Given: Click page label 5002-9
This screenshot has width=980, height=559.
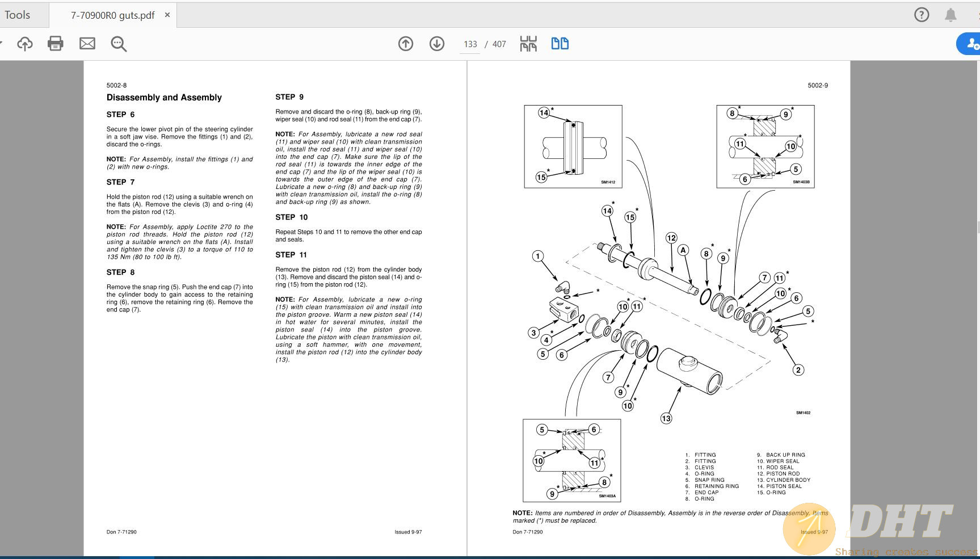Looking at the screenshot, I should coord(818,86).
